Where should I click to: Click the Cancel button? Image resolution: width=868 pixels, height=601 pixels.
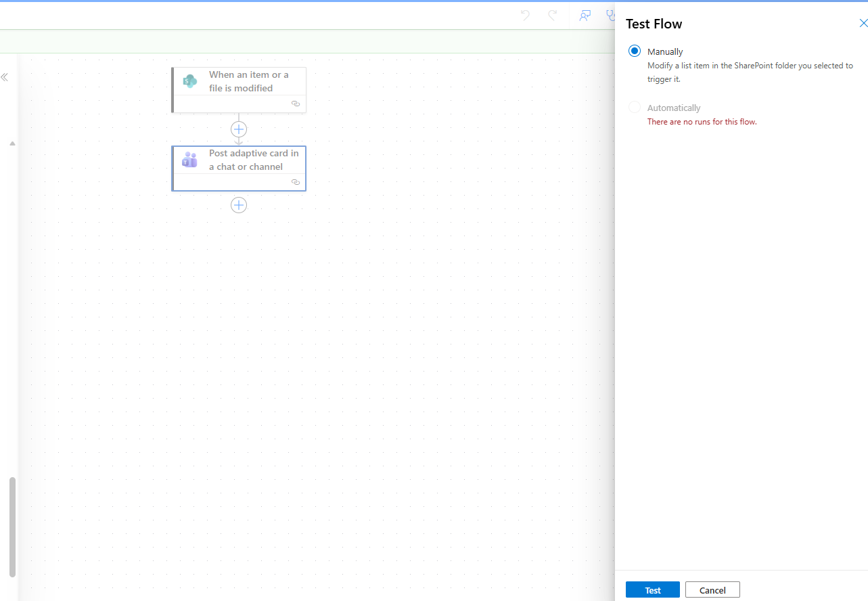click(x=712, y=589)
